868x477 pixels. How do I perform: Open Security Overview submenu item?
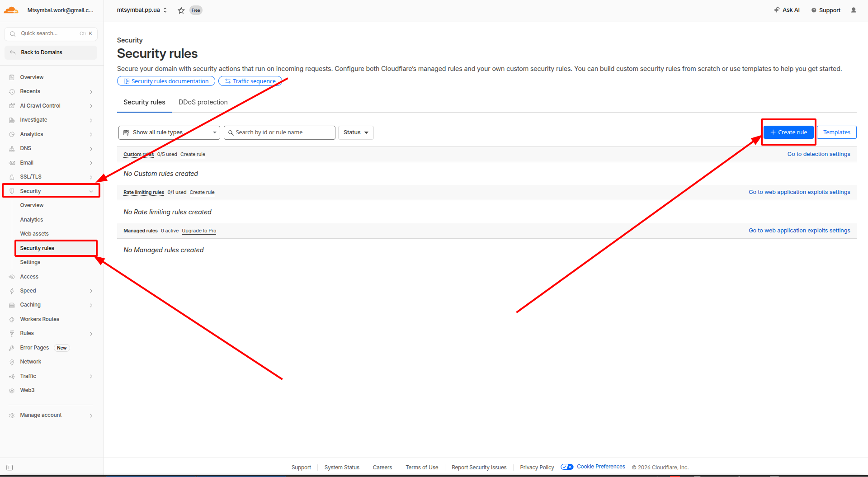[32, 205]
